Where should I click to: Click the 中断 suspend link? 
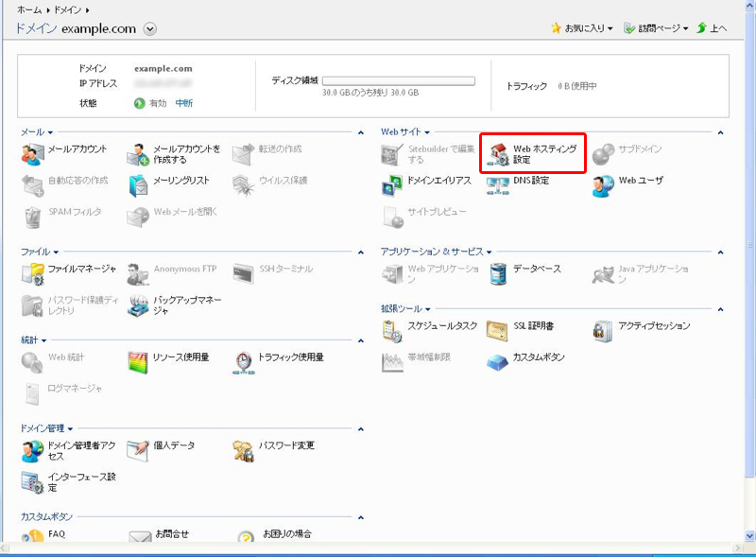[x=183, y=103]
